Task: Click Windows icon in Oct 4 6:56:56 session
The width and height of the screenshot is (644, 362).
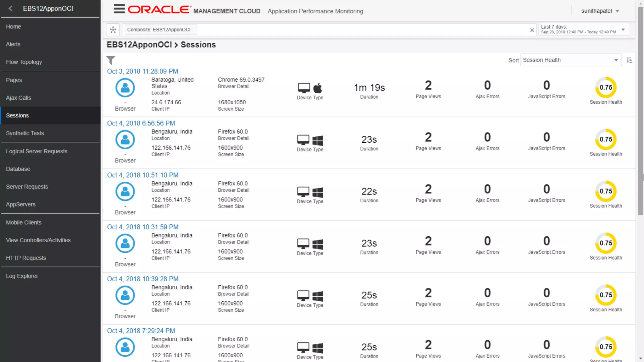Action: [318, 140]
